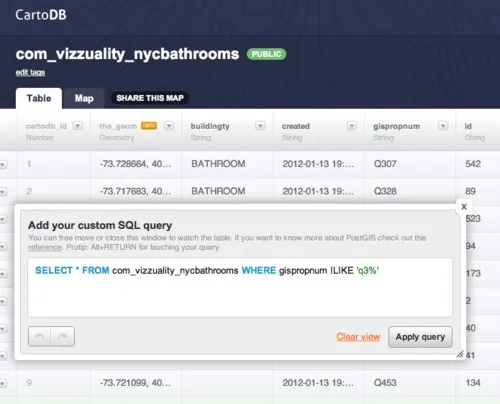Click the CartoDB logo
Screen dimensions: 500x404
point(41,15)
